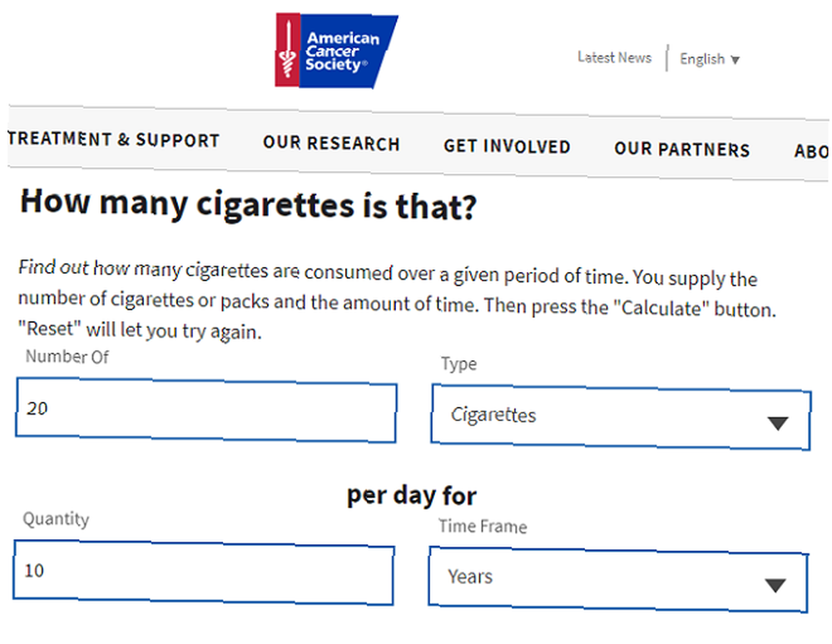The image size is (832, 644).
Task: Click the Time Frame label
Action: pyautogui.click(x=483, y=526)
